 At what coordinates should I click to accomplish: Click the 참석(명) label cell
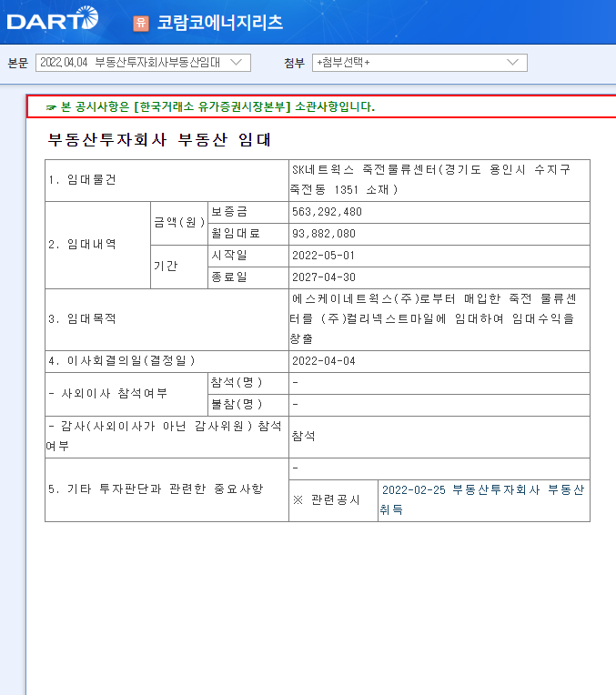[248, 383]
